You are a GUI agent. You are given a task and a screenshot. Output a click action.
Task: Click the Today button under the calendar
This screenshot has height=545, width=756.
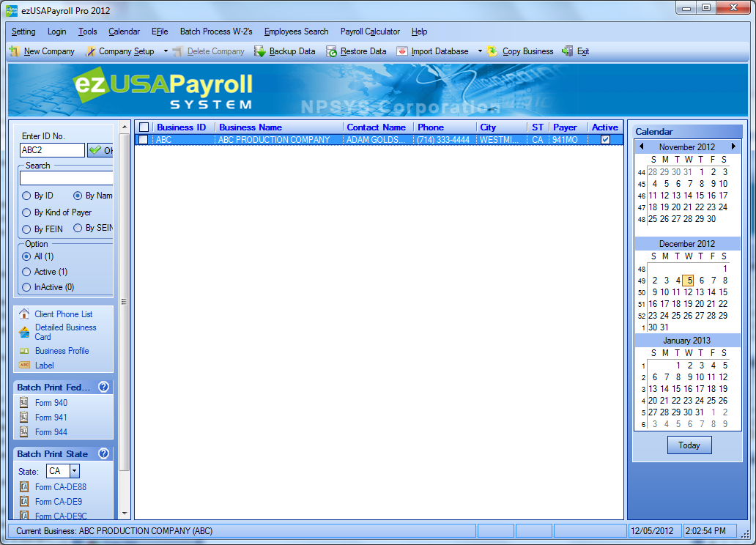pyautogui.click(x=689, y=445)
